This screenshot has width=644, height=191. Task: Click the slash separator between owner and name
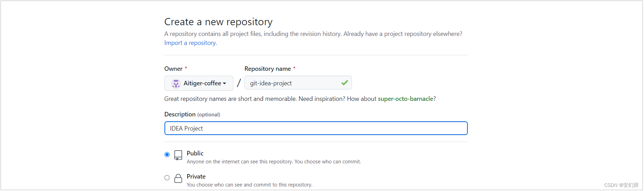point(239,83)
